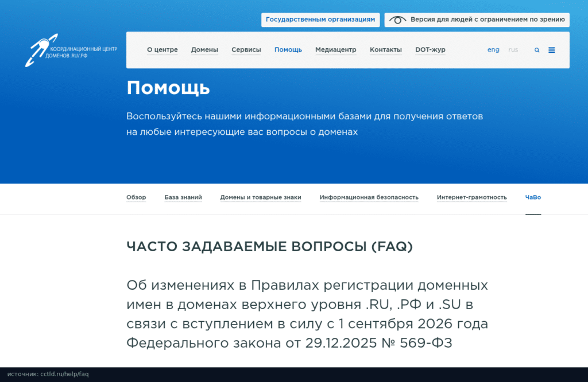Click the Об изменениях в Правилах регистрации paragraph
This screenshot has height=382, width=588.
(307, 314)
